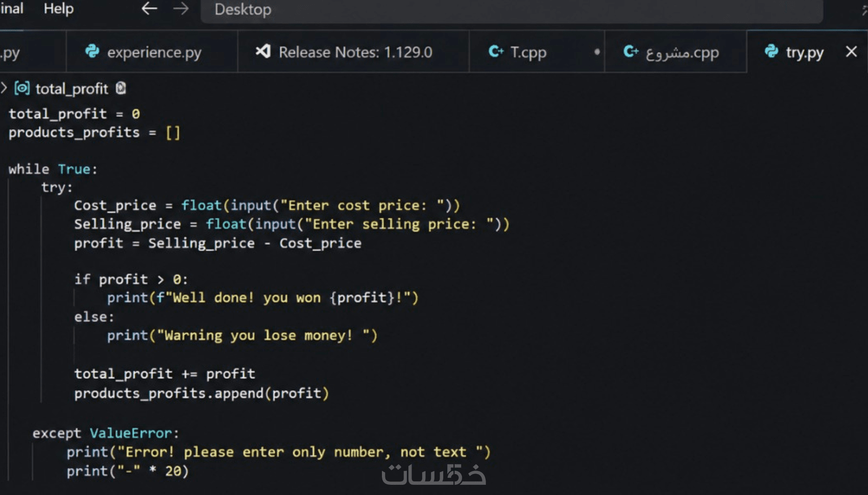The height and width of the screenshot is (495, 868).
Task: Click the "products_profits.append(profit)" line
Action: click(202, 393)
